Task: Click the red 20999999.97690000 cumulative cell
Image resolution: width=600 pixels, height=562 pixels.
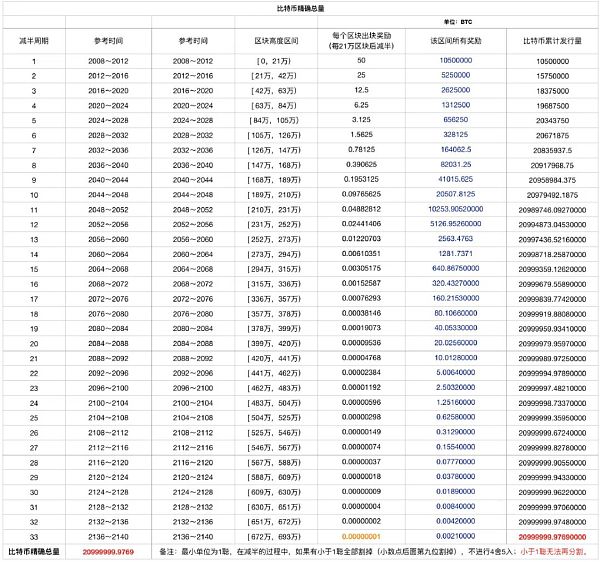Action: coord(553,536)
